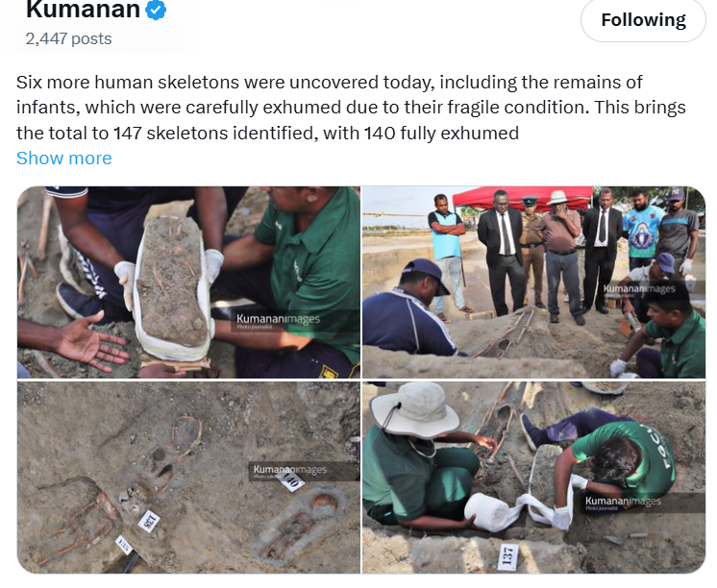Image resolution: width=717 pixels, height=588 pixels.
Task: Click the blue verified badge next to Kumanan
Action: [156, 10]
